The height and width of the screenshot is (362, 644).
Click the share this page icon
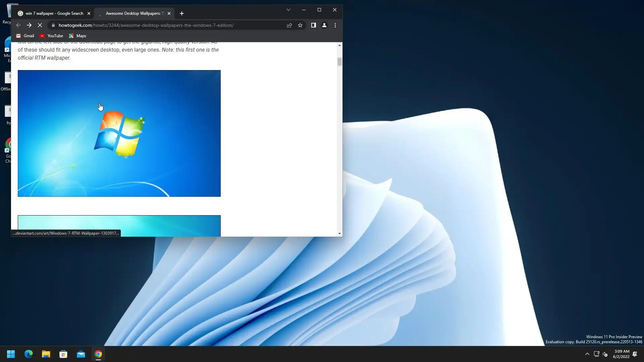[289, 25]
